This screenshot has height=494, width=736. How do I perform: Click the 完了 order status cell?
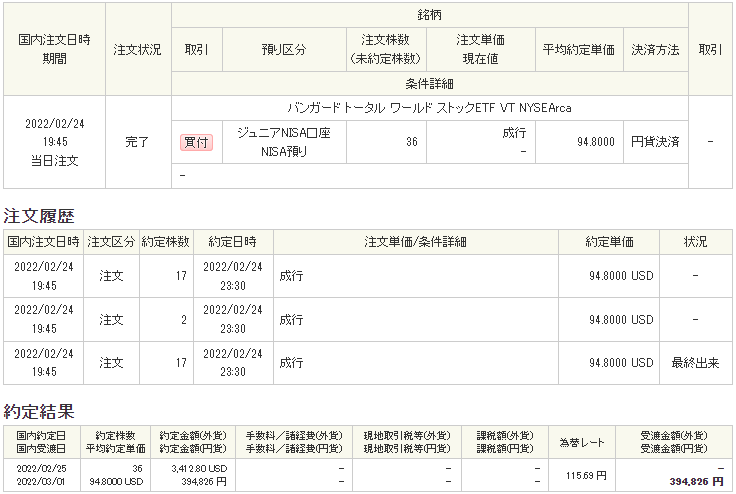(137, 142)
